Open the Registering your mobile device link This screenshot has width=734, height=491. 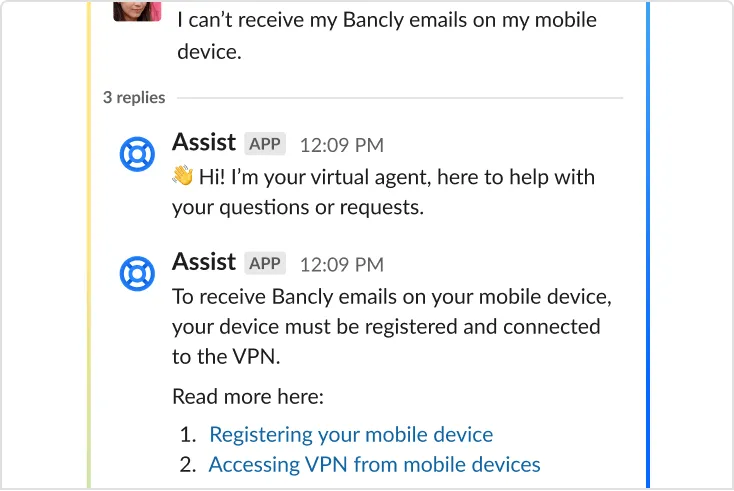[351, 434]
